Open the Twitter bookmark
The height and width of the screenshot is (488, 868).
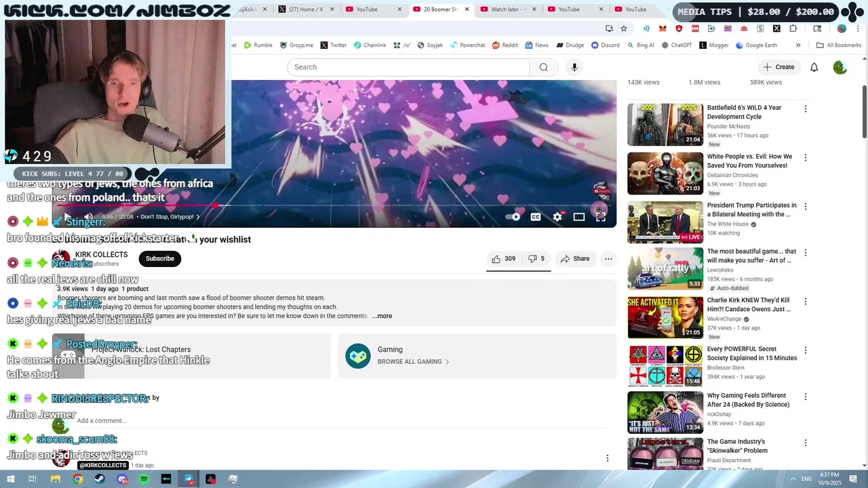[x=334, y=45]
